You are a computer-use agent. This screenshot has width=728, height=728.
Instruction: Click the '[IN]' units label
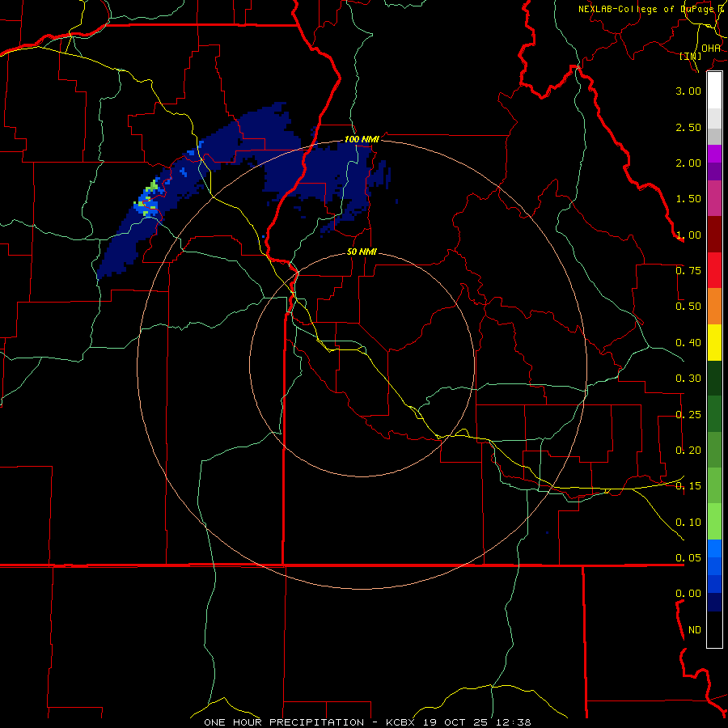click(691, 56)
